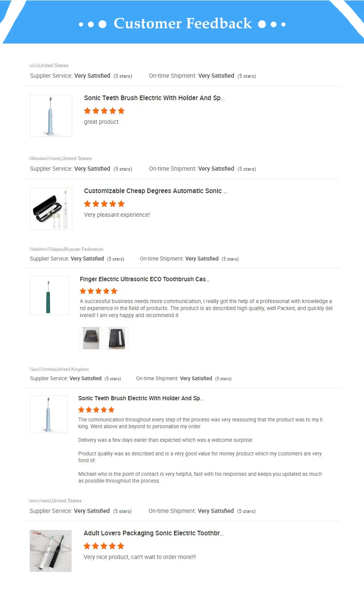Click the 'Russian Federation' reviewer location

point(84,249)
